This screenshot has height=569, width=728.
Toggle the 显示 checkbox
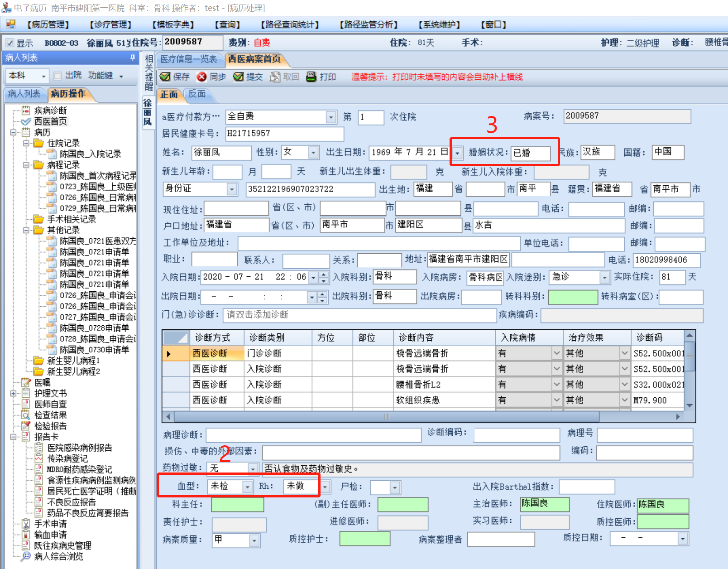(x=10, y=43)
